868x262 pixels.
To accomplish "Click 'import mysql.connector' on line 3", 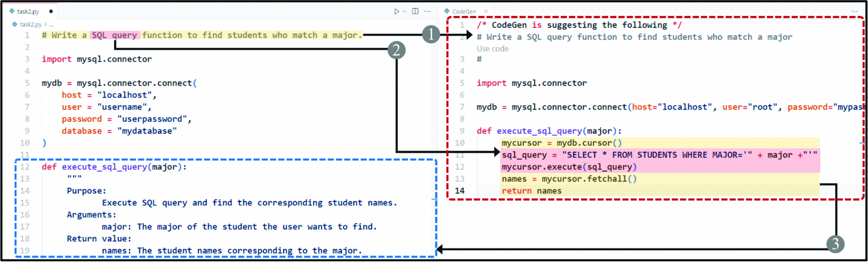I will pos(97,59).
